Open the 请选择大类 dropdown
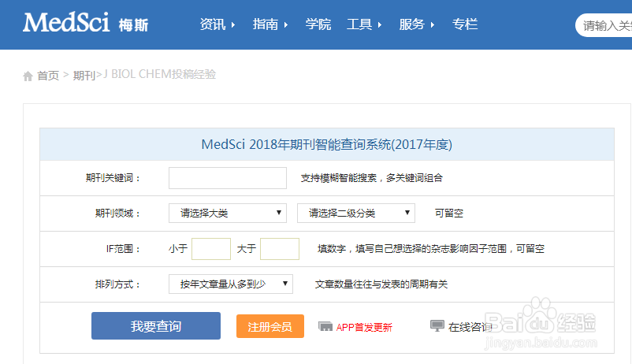 point(228,213)
